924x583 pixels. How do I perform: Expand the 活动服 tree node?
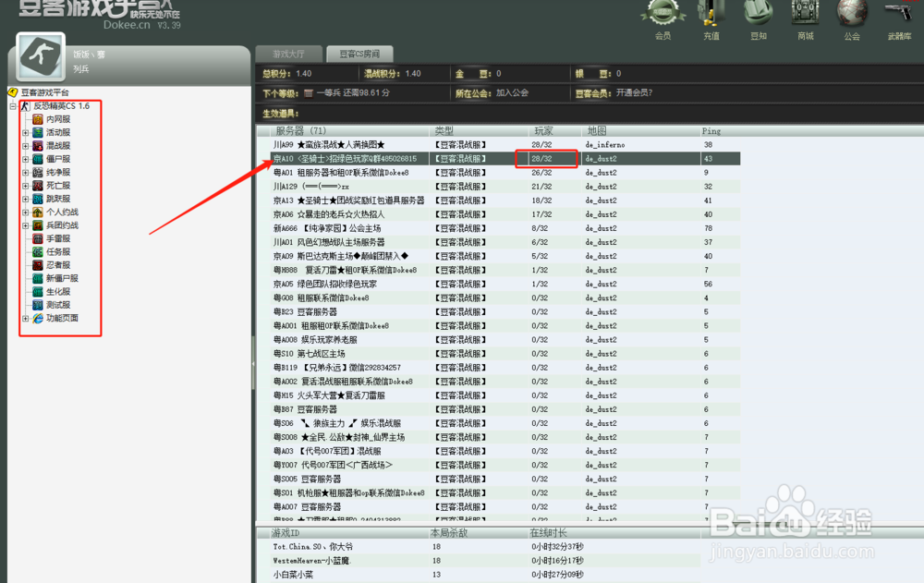click(25, 133)
